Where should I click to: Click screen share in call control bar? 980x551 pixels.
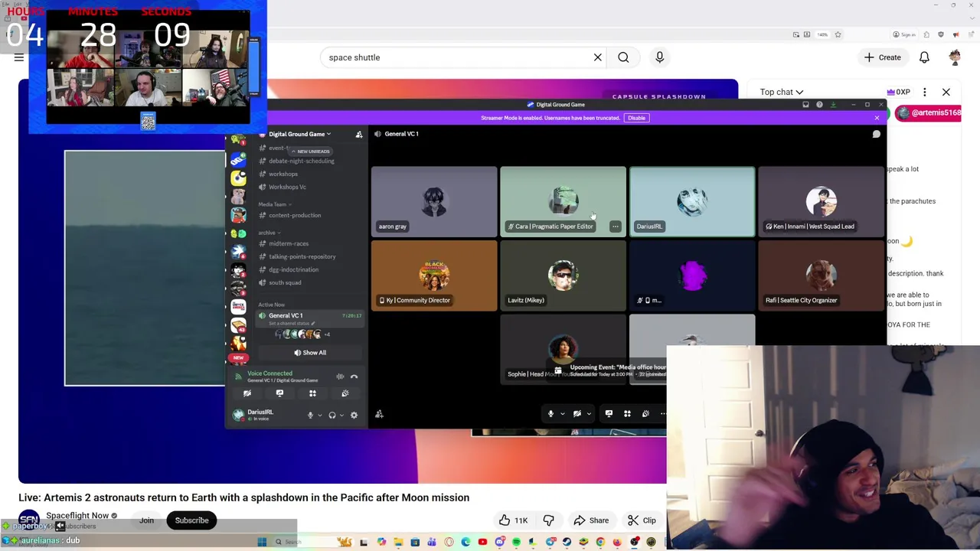609,414
